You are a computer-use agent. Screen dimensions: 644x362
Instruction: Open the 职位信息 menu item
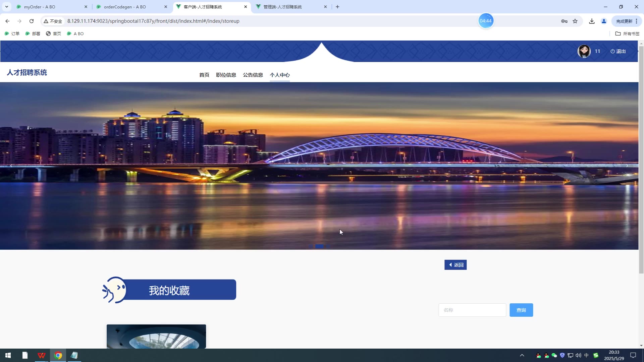226,75
